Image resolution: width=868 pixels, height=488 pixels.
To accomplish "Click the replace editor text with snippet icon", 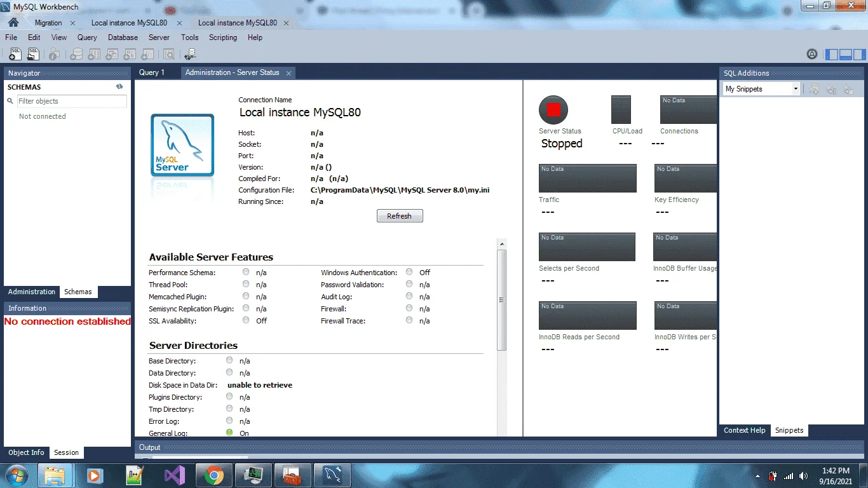I will tap(848, 90).
